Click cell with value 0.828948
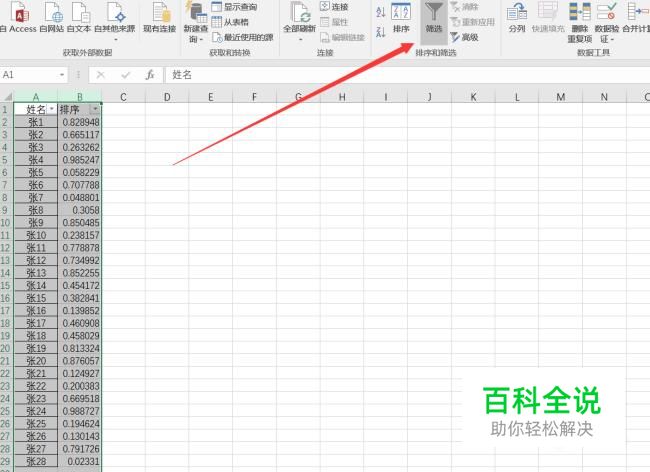This screenshot has width=650, height=472. point(80,122)
